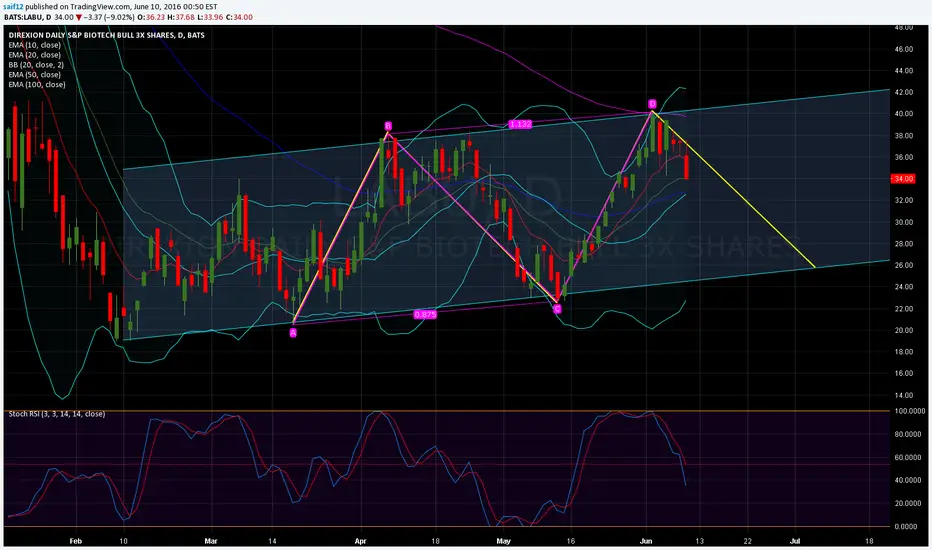The width and height of the screenshot is (932, 550).
Task: Click 14.00 on the price axis
Action: pyautogui.click(x=903, y=395)
